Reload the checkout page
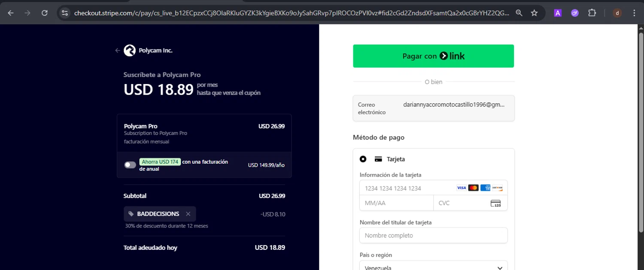This screenshot has height=270, width=644. (x=45, y=13)
